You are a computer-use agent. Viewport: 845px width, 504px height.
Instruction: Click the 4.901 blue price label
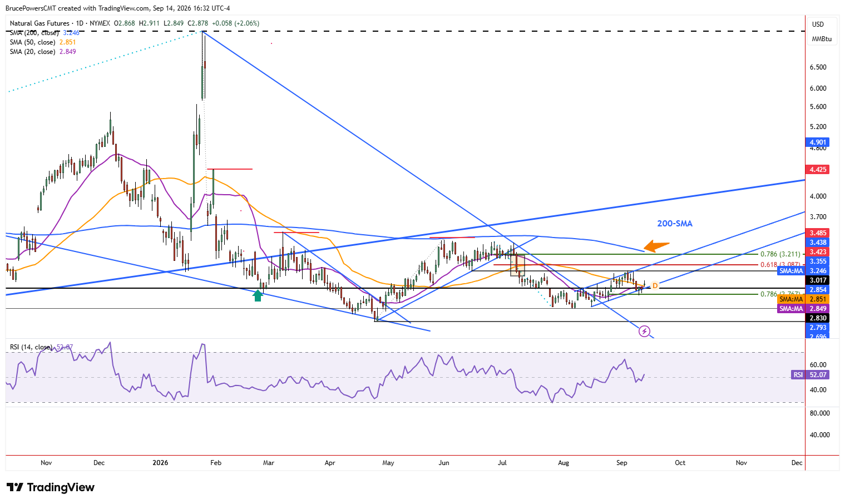coord(818,142)
